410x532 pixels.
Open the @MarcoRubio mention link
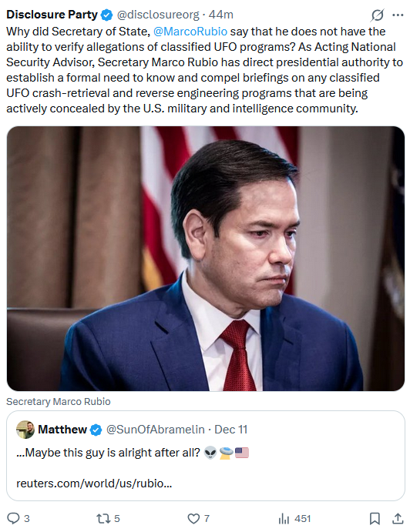190,32
